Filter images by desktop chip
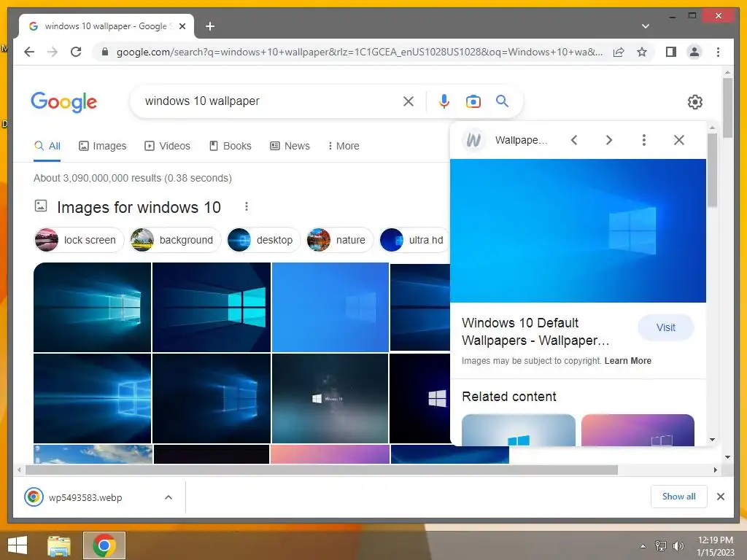Viewport: 747px width, 560px height. click(263, 240)
